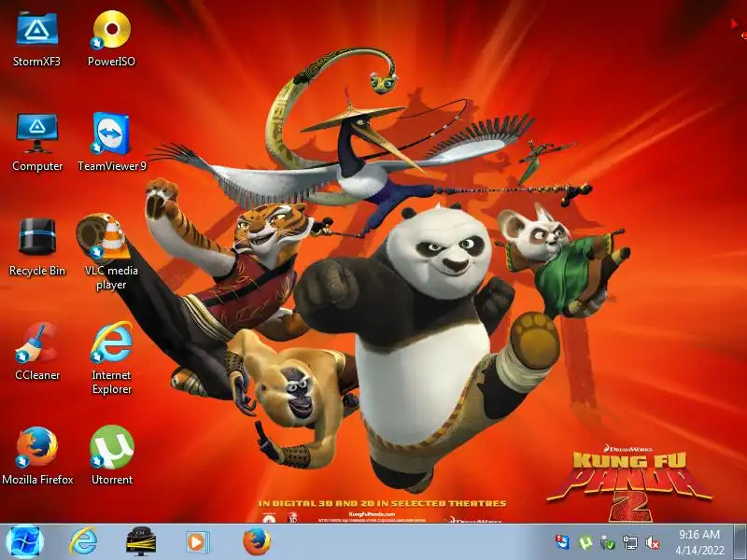Open the network connection tray icon
The image size is (747, 560).
coord(630,542)
